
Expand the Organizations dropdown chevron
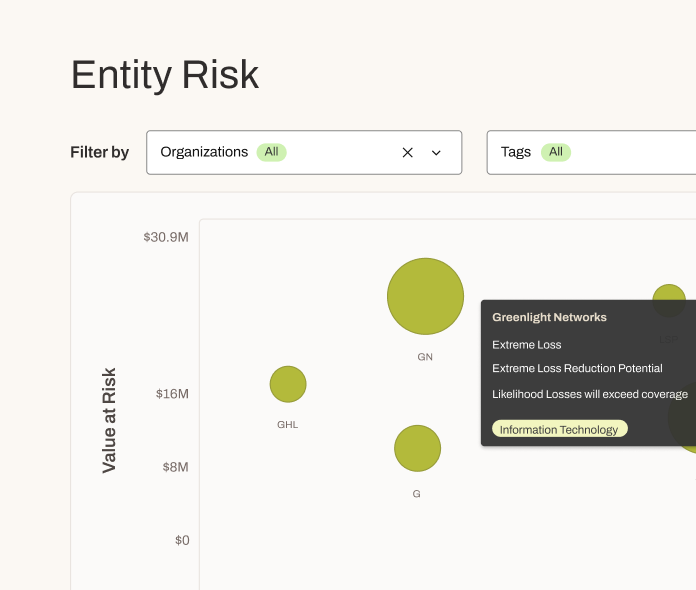click(436, 153)
